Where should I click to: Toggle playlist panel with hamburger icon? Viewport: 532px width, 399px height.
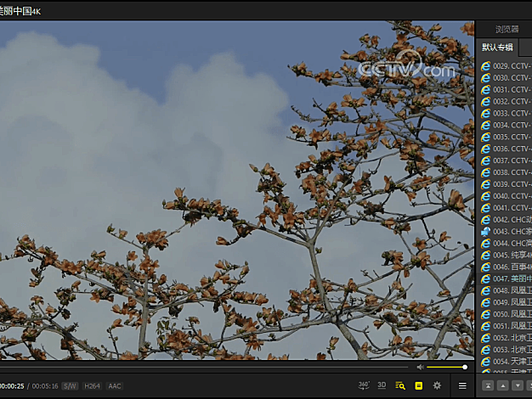(x=462, y=385)
